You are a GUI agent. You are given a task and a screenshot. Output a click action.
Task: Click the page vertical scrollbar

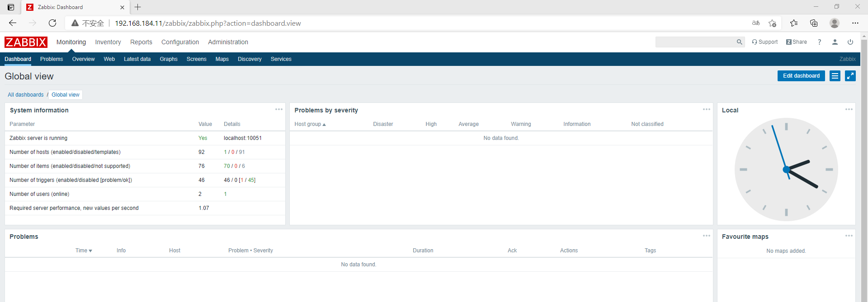point(864,167)
